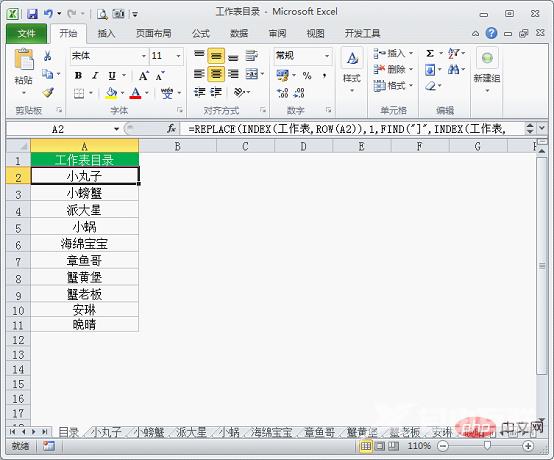Toggle Italic formatting
The width and height of the screenshot is (554, 460).
(x=95, y=75)
